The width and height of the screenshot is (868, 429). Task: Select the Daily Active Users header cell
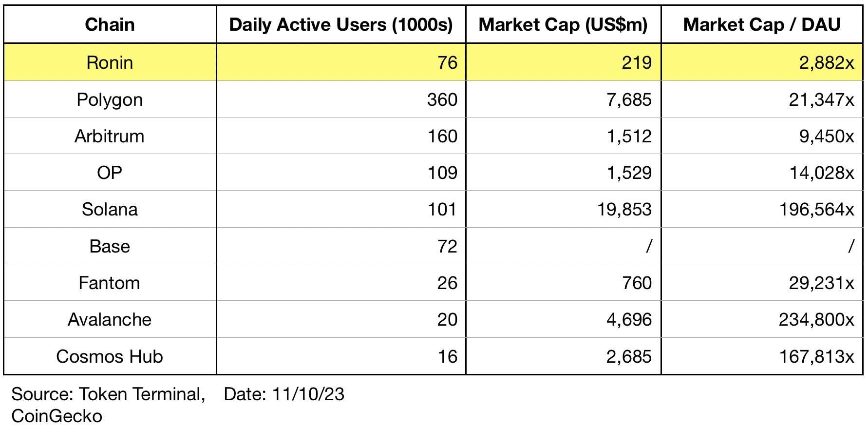(341, 24)
